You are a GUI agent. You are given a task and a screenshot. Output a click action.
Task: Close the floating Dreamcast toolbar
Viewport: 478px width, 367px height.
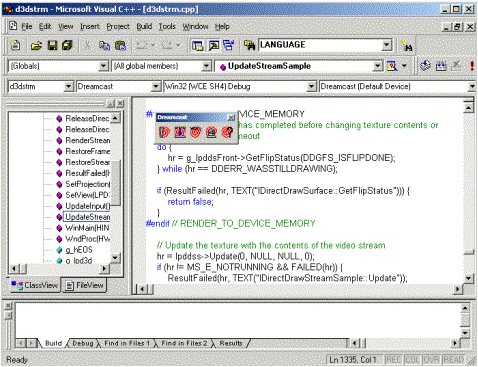pos(231,117)
